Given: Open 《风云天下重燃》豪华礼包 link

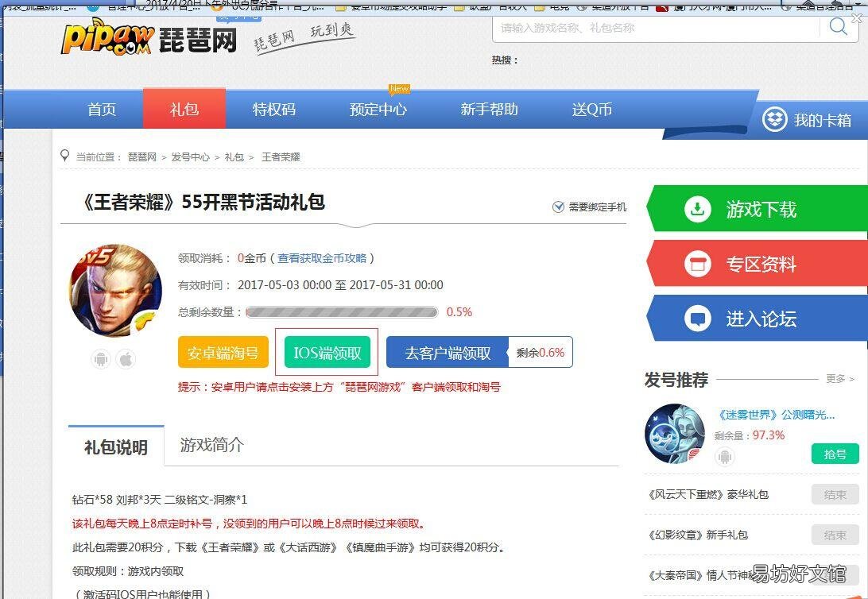Looking at the screenshot, I should pyautogui.click(x=707, y=494).
